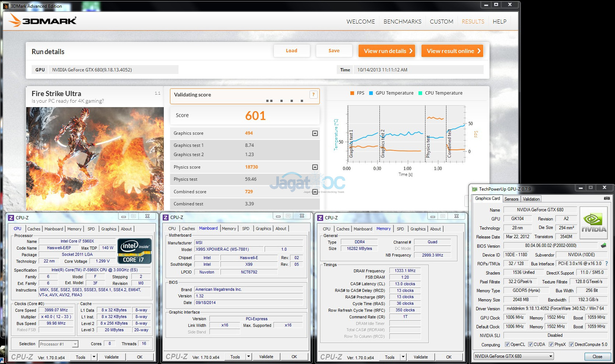Open the BENCHMARKS tab in 3DMark
The height and width of the screenshot is (364, 615).
(402, 22)
